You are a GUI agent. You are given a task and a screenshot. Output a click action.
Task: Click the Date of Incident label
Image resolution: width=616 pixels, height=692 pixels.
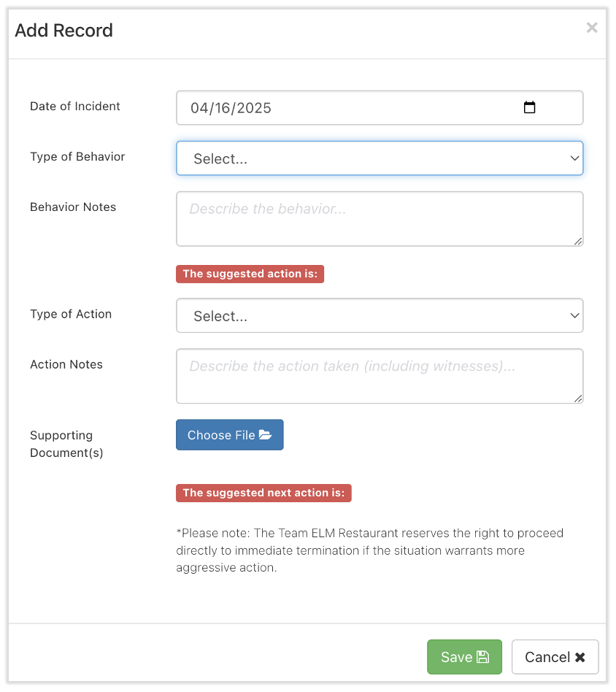tap(75, 107)
